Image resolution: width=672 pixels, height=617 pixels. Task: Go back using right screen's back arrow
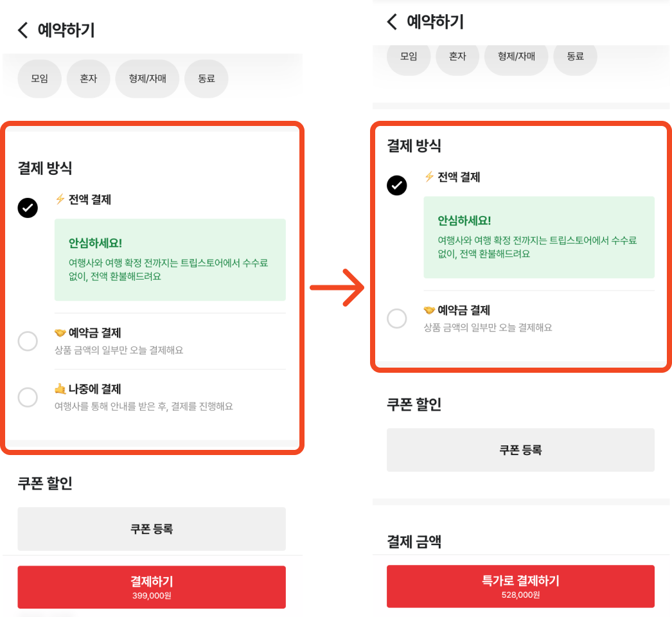click(x=392, y=21)
